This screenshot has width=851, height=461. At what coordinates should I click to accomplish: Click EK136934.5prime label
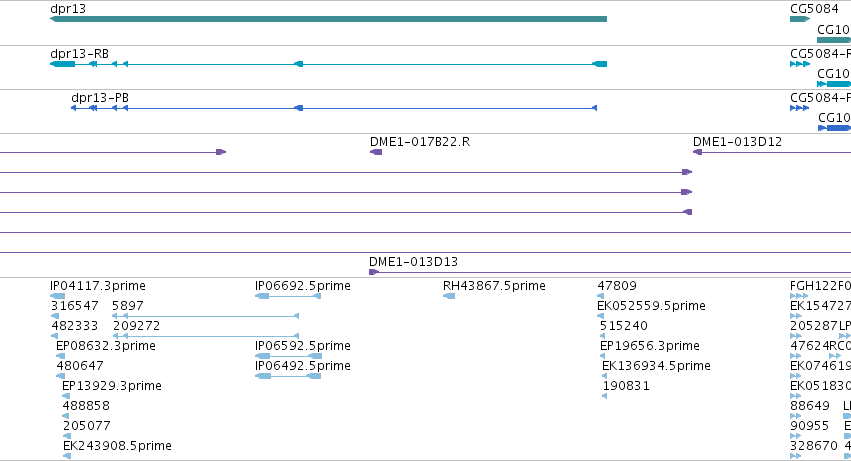point(656,366)
